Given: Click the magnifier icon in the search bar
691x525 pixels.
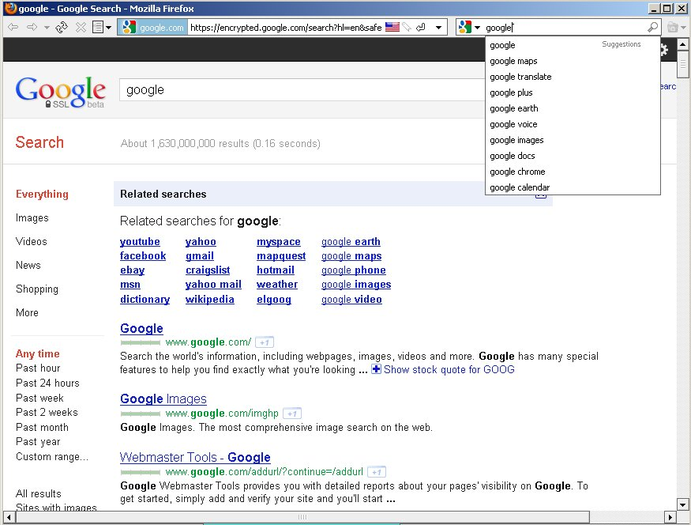Looking at the screenshot, I should [653, 27].
